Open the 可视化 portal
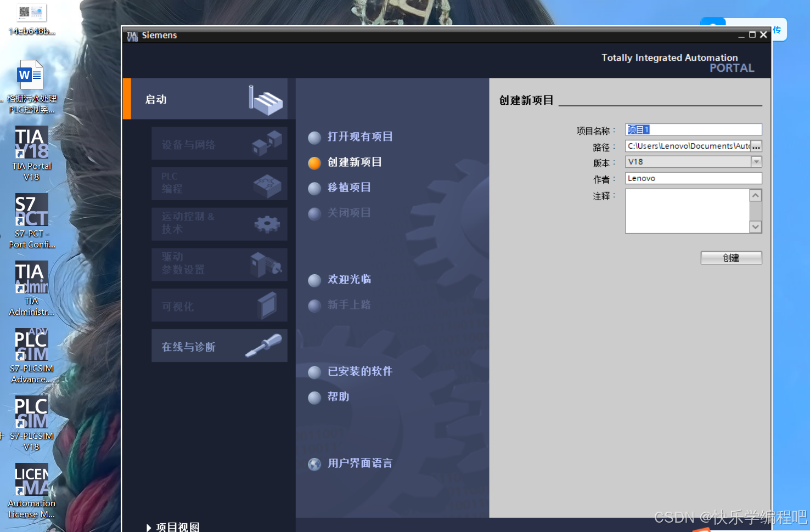This screenshot has height=532, width=810. pos(219,305)
